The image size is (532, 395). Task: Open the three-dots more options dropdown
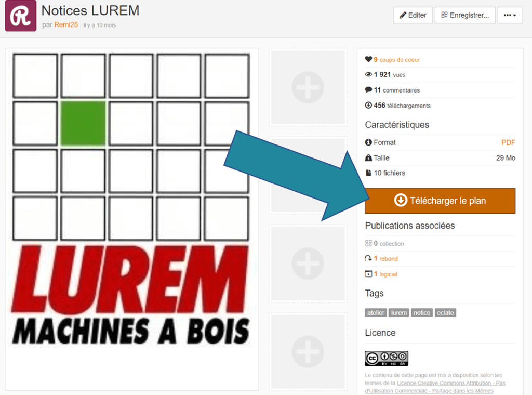[510, 15]
